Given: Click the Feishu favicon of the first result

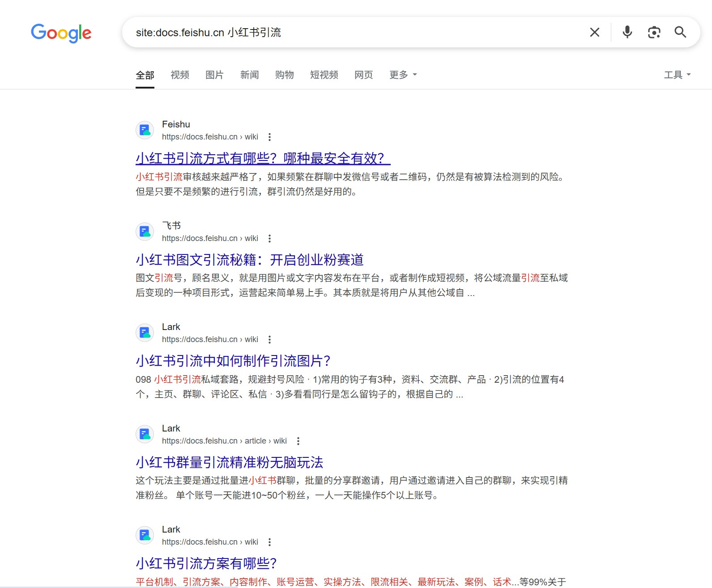Looking at the screenshot, I should tap(145, 130).
